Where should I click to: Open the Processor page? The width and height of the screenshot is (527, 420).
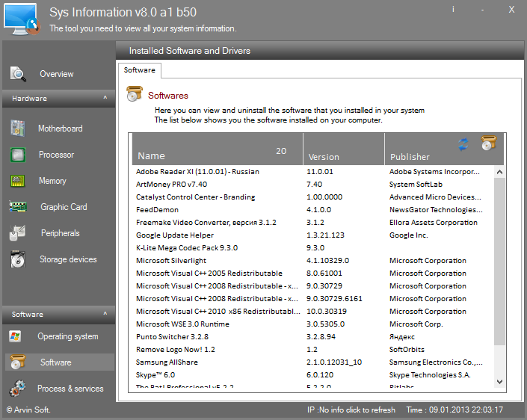56,155
